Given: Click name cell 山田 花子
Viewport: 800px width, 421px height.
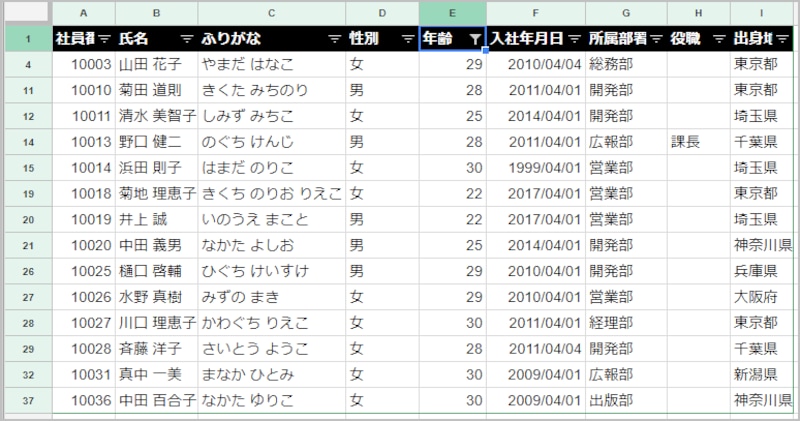Looking at the screenshot, I should click(157, 65).
